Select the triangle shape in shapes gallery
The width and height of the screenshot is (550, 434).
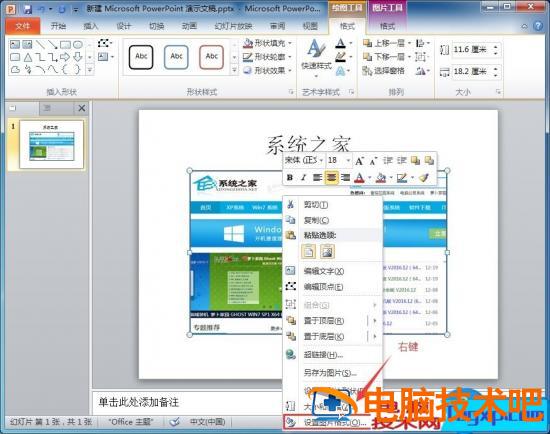click(x=28, y=57)
